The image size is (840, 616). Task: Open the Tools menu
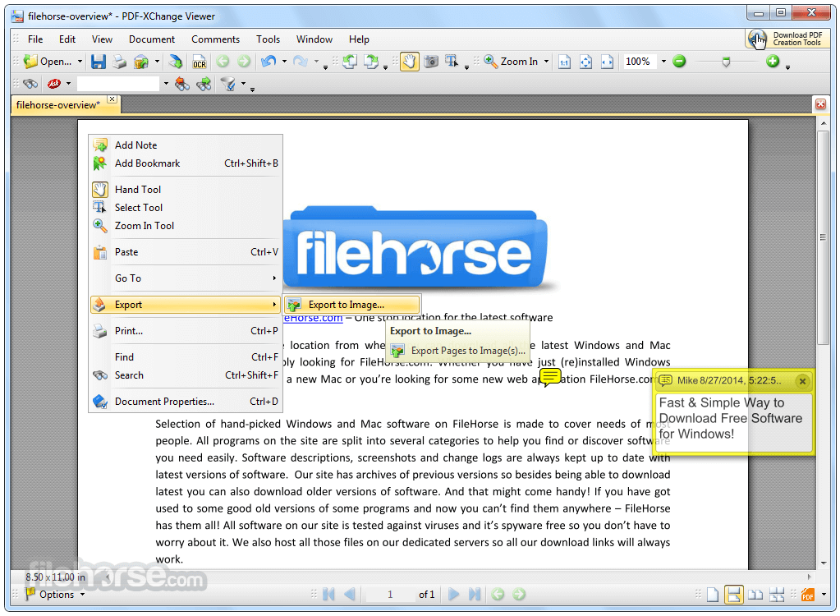click(x=268, y=39)
